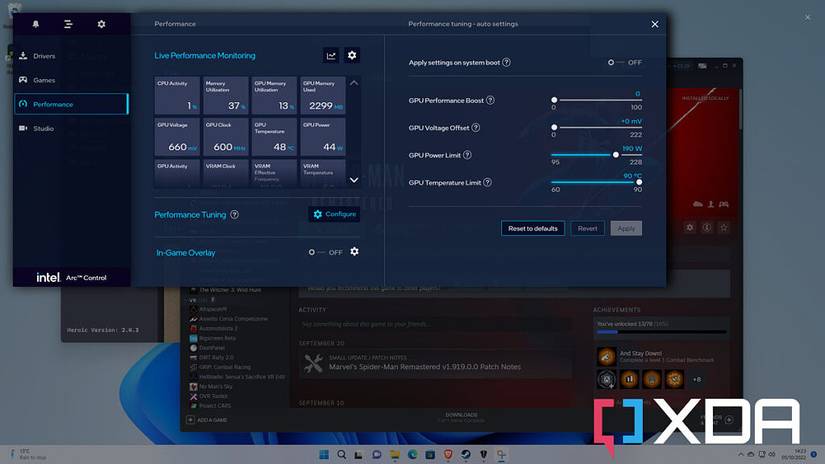Go to the Studio section
The image size is (825, 464).
tap(43, 128)
